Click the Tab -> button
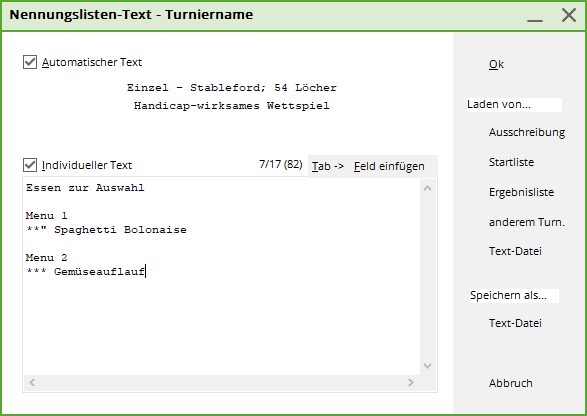Viewport: 587px width, 416px height. 328,166
